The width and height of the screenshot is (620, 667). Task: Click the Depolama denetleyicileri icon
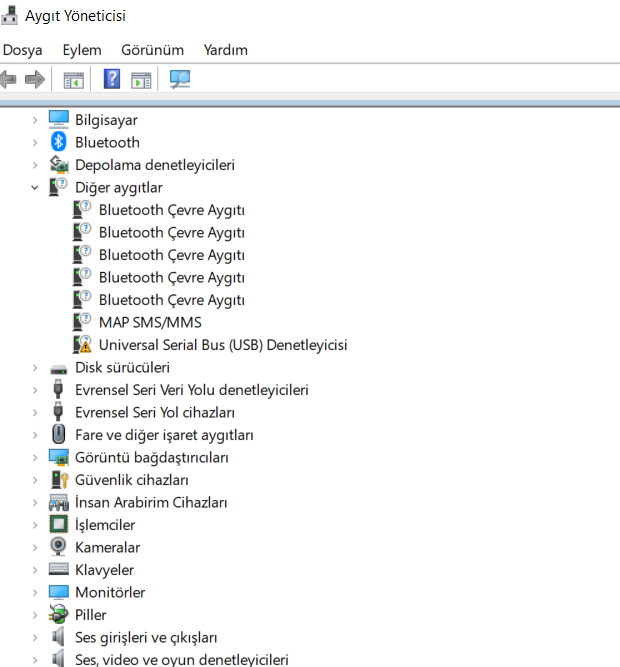point(59,165)
